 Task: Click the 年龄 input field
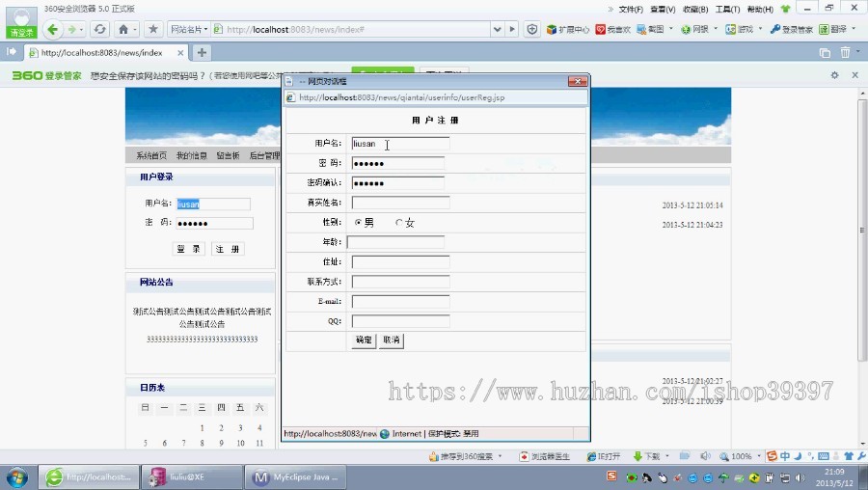[395, 242]
